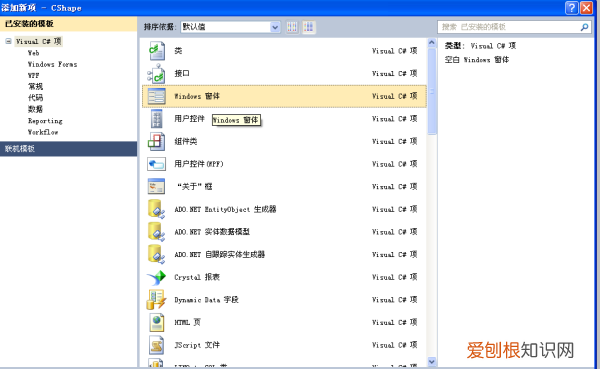
Task: Select the 数据 category
Action: click(35, 109)
